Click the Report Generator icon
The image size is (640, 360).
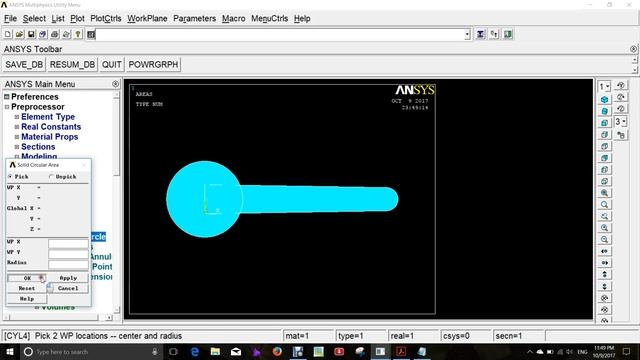click(x=67, y=34)
